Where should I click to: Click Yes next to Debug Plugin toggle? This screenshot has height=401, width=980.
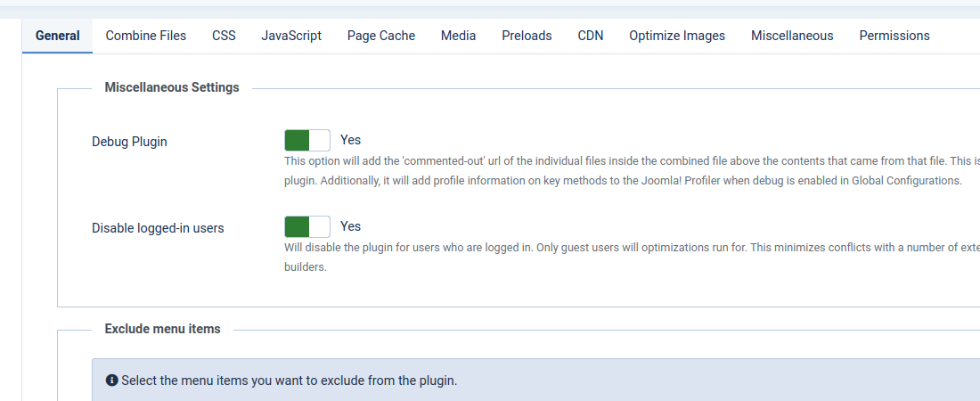[x=351, y=140]
